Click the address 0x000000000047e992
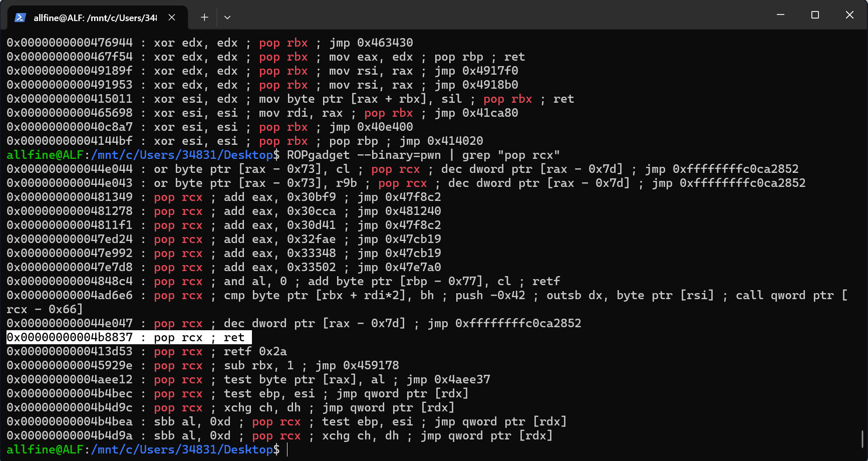This screenshot has width=868, height=461. point(70,253)
